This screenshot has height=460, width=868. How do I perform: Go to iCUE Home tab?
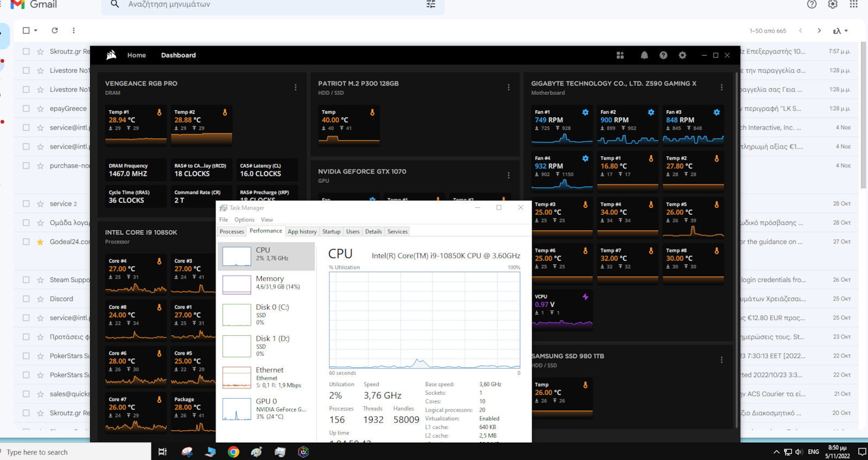click(137, 55)
